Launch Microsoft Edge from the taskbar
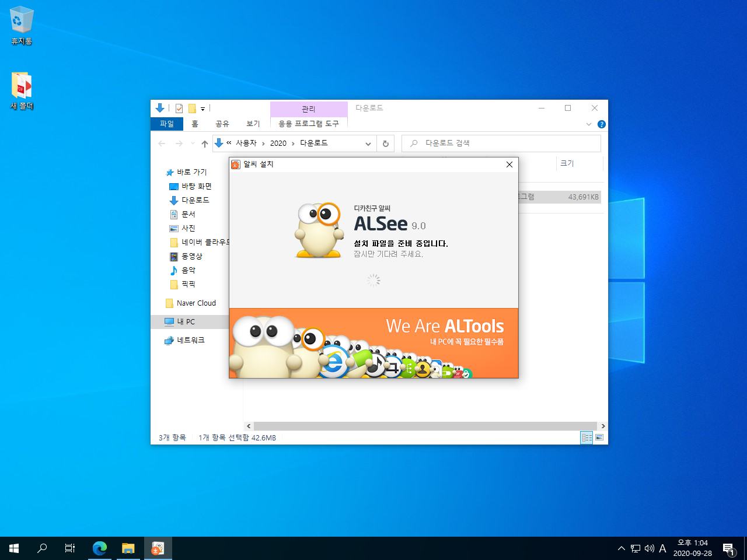Image resolution: width=747 pixels, height=560 pixels. tap(100, 548)
